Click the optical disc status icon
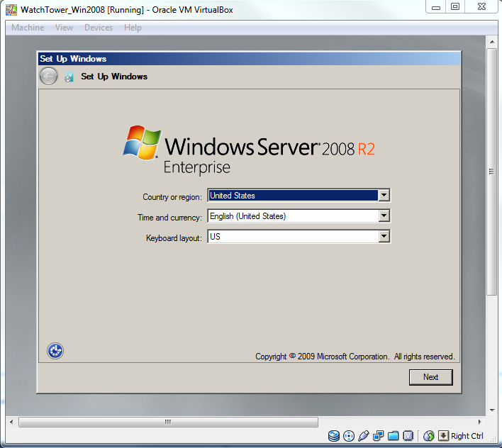This screenshot has width=502, height=448. click(x=349, y=436)
